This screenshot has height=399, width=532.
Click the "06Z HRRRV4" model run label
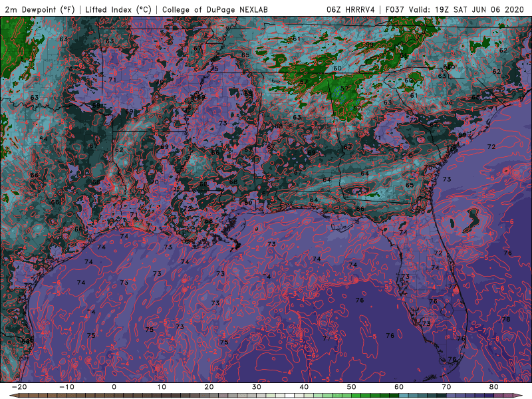click(x=350, y=9)
